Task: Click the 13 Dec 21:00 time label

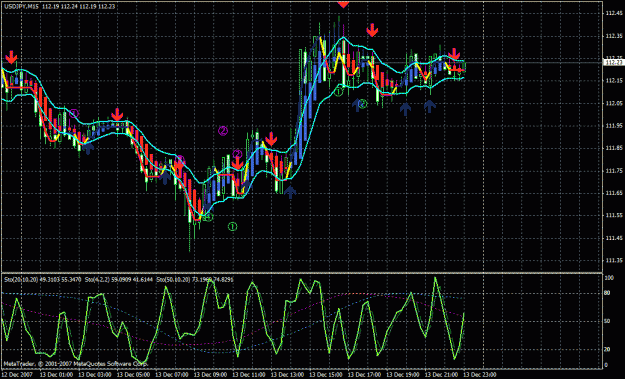Action: click(441, 375)
